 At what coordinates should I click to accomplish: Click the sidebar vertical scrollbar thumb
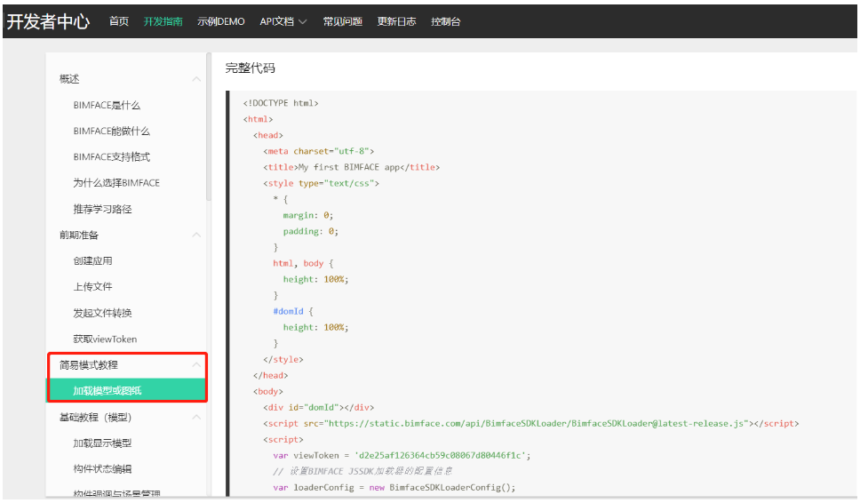209,126
